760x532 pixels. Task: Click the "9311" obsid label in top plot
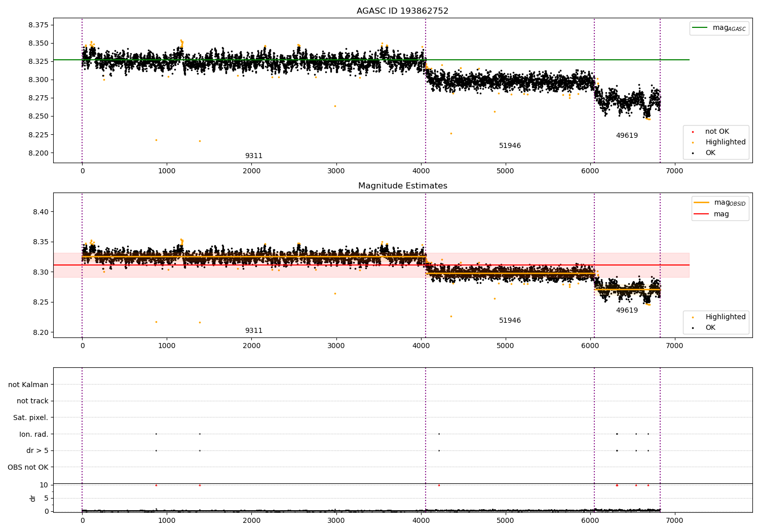coord(254,156)
